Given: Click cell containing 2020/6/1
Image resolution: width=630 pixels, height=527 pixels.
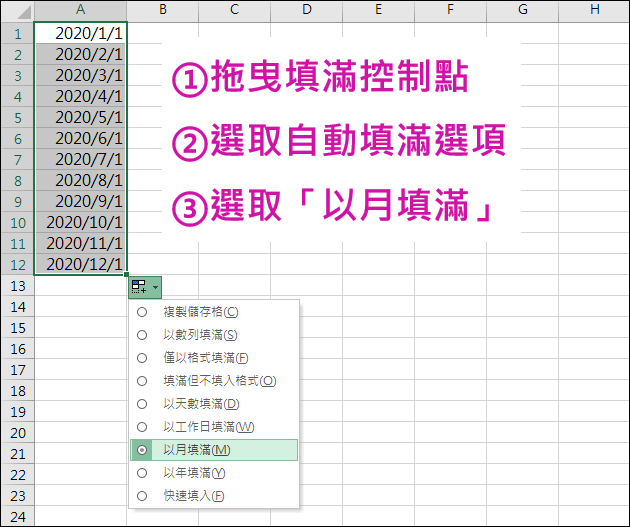Looking at the screenshot, I should 81,138.
